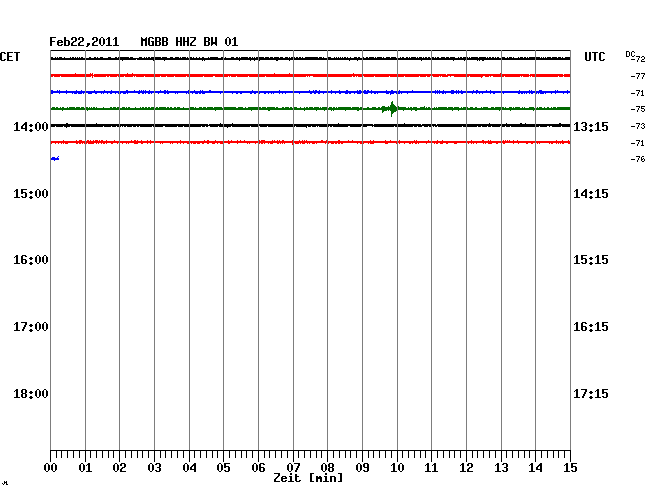This screenshot has width=650, height=494.
Task: Click the axis title "Zeit [min]"
Action: point(308,478)
